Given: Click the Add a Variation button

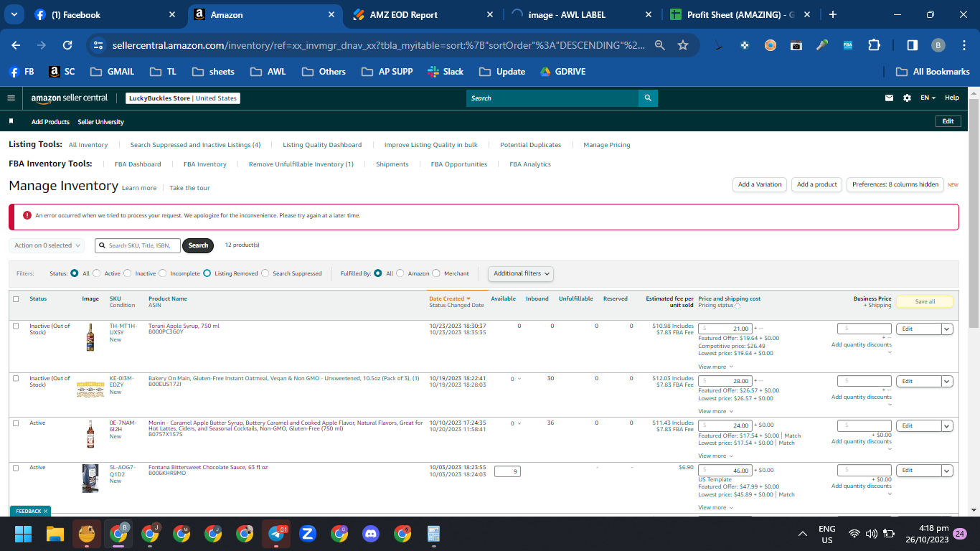Looking at the screenshot, I should tap(760, 184).
